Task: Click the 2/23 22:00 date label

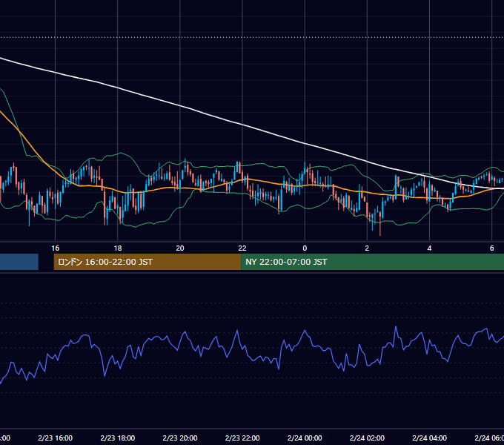Action: coord(242,438)
